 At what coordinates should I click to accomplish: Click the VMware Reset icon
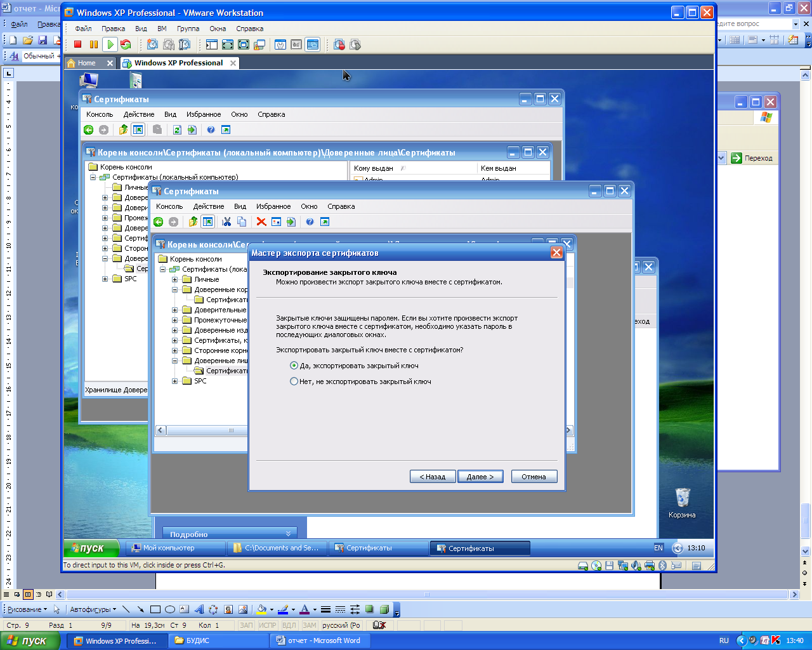point(126,44)
